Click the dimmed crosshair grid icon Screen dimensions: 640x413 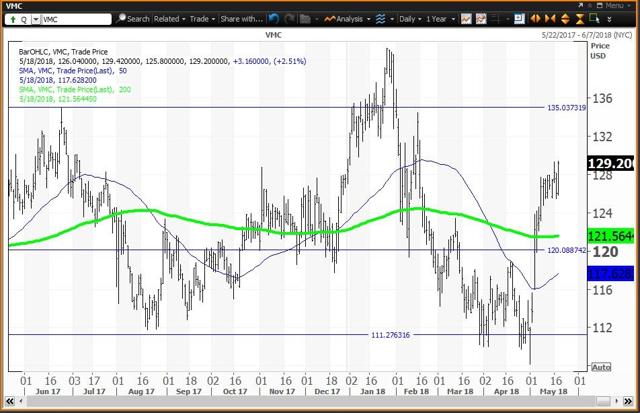[x=495, y=19]
